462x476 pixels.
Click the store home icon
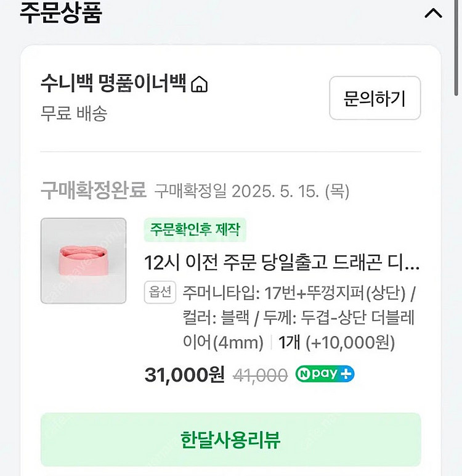[x=200, y=84]
